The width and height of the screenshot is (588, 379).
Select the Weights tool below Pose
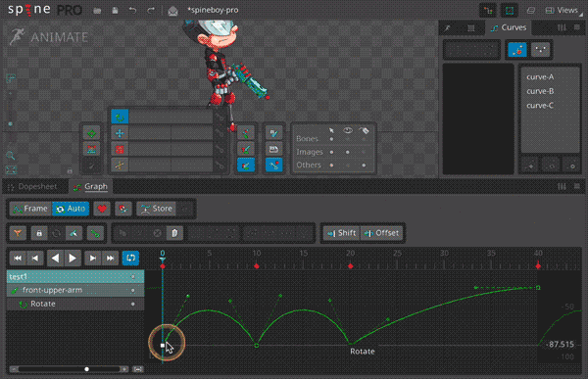point(91,150)
